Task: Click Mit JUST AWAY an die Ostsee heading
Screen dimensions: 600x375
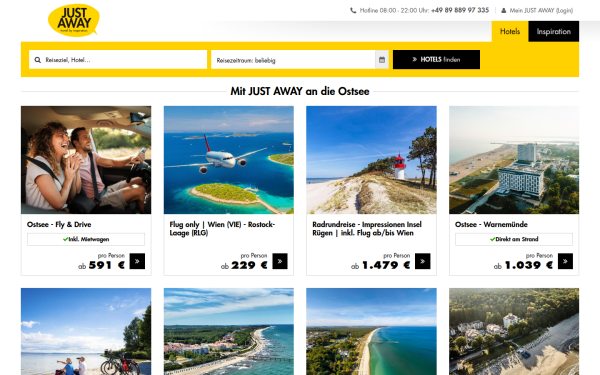Action: (x=300, y=91)
